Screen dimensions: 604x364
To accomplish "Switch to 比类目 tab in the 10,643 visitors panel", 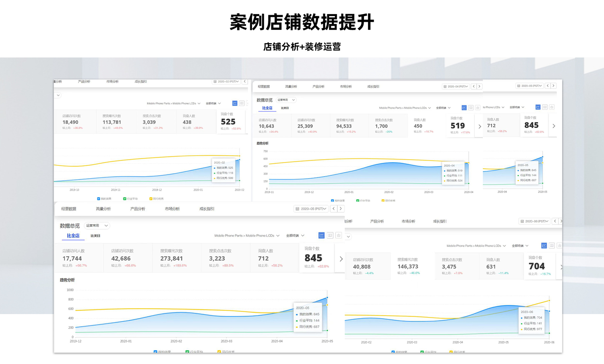I will tap(285, 108).
